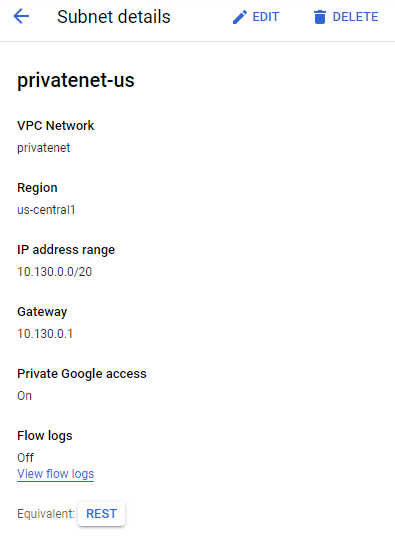Select the us-central1 region value
Image resolution: width=395 pixels, height=541 pixels.
coord(46,210)
